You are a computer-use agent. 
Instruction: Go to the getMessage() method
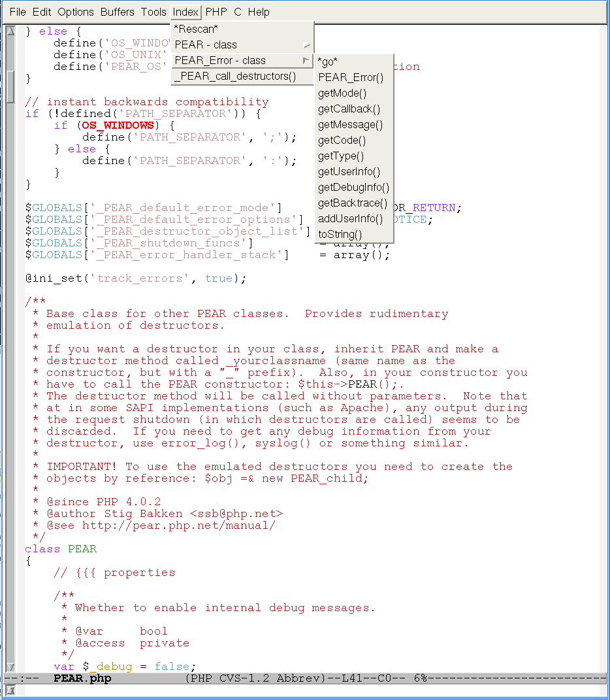pos(354,125)
